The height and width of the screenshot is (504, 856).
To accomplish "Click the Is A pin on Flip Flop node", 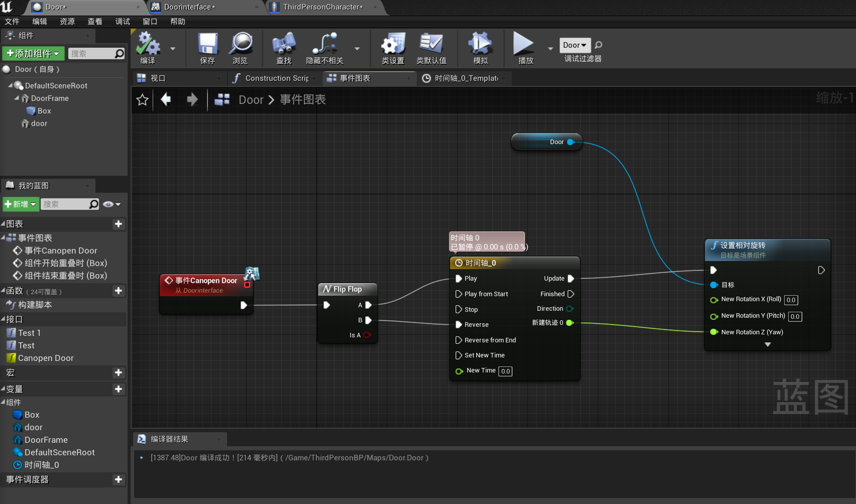I will (367, 335).
